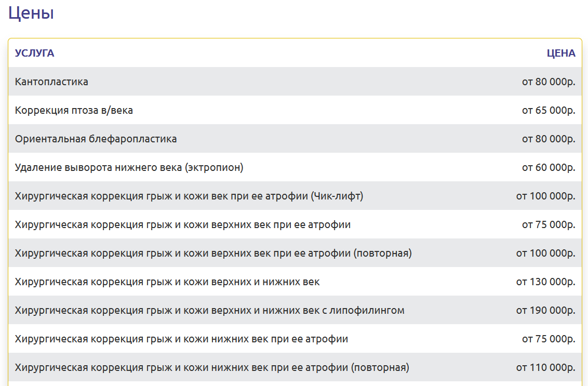Select Ориентальная блефаропластика service name
Viewport: 588px width, 386px height.
coord(96,139)
